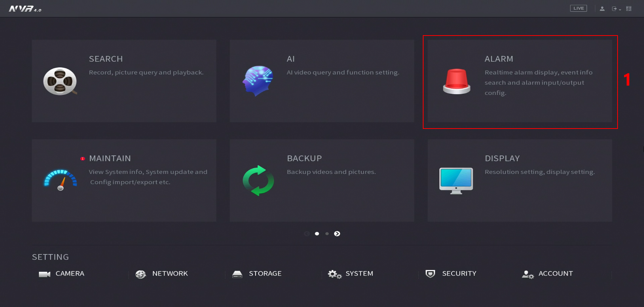The image size is (644, 307).
Task: Click the NVR 4.0 logo
Action: [x=25, y=9]
